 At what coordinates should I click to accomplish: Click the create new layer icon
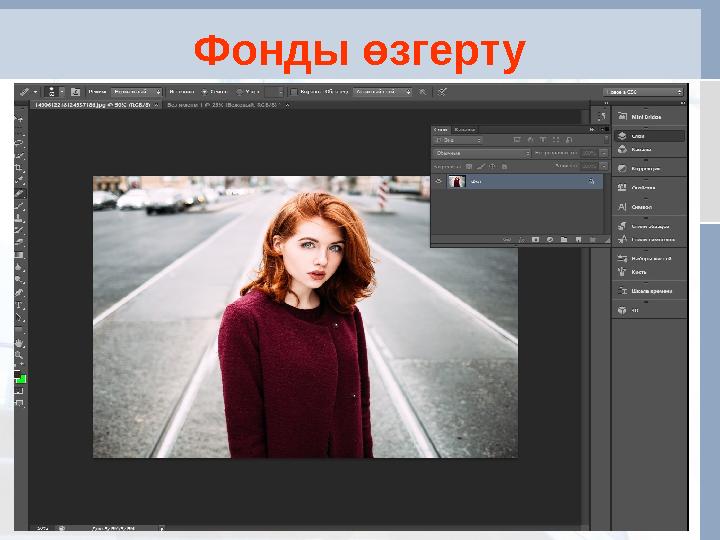pos(578,240)
